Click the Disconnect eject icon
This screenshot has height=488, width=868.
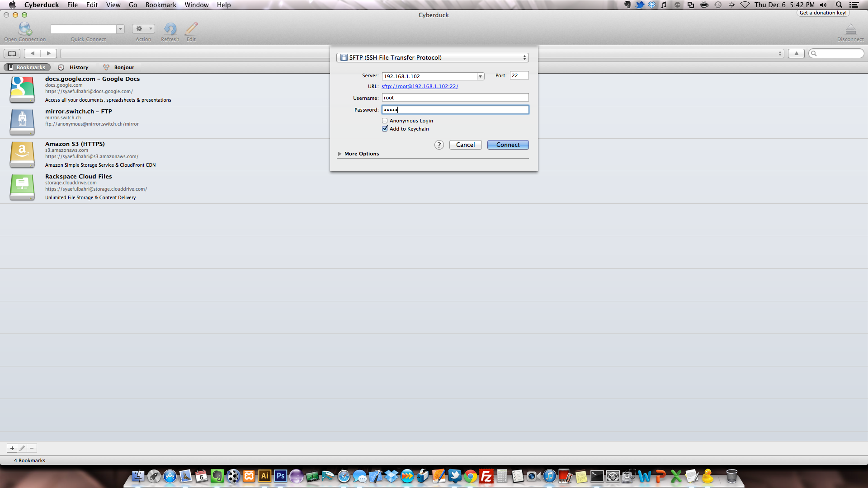[850, 30]
